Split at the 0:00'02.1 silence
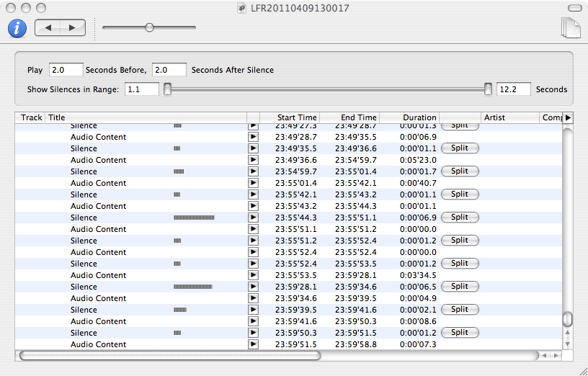 [460, 310]
